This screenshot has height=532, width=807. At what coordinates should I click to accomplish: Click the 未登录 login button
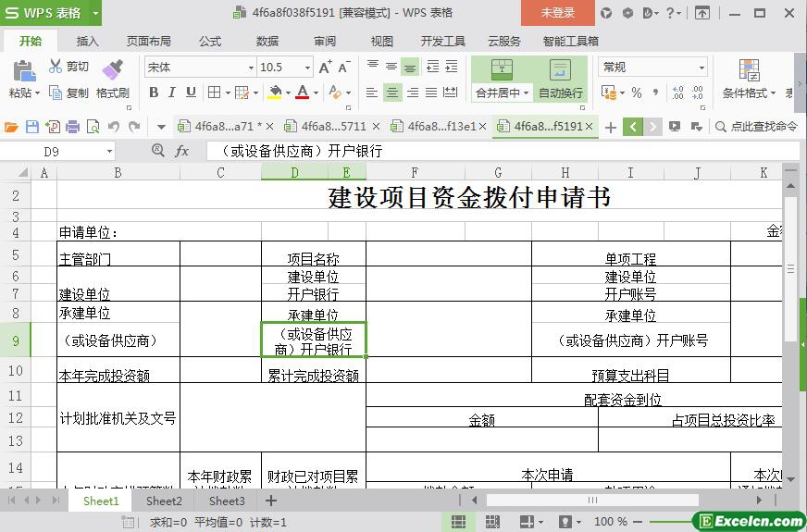pyautogui.click(x=558, y=13)
